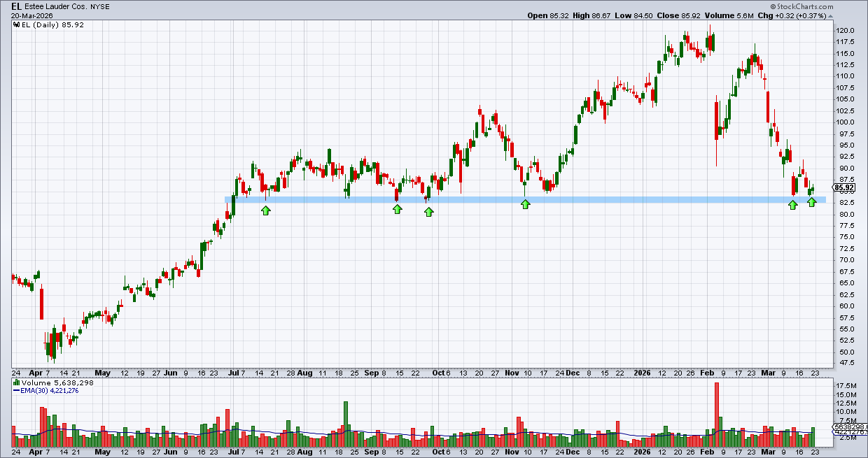Viewport: 868px width, 458px height.
Task: Click the tallest red volume bar in February
Action: click(717, 415)
